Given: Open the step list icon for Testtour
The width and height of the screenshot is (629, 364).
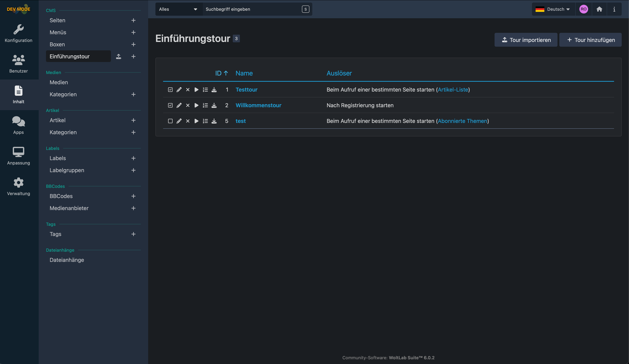Looking at the screenshot, I should tap(205, 90).
